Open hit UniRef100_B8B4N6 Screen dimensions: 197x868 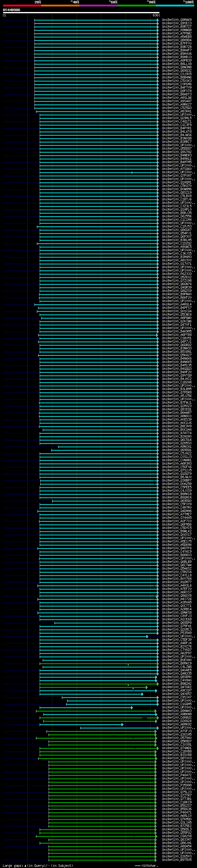click(x=177, y=78)
